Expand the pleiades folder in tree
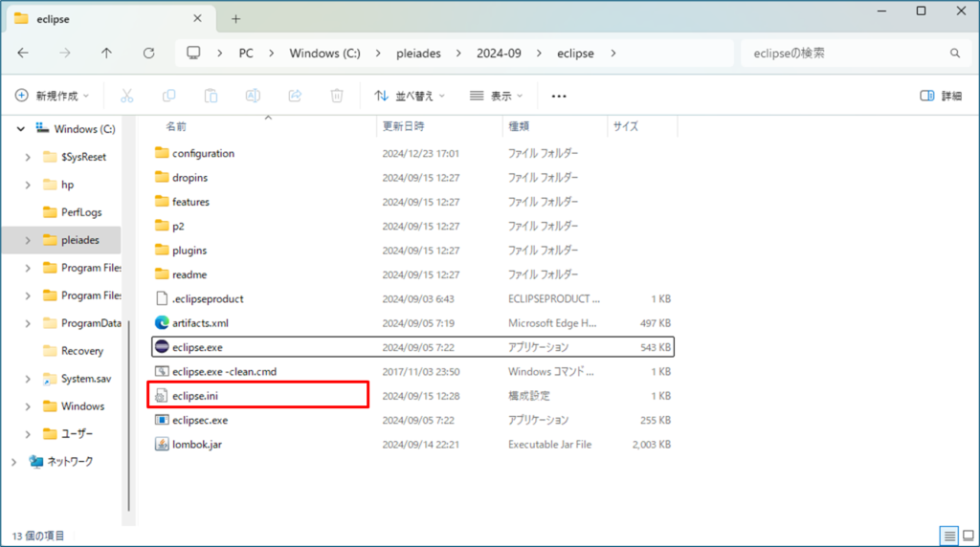Viewport: 980px width, 547px height. [27, 240]
